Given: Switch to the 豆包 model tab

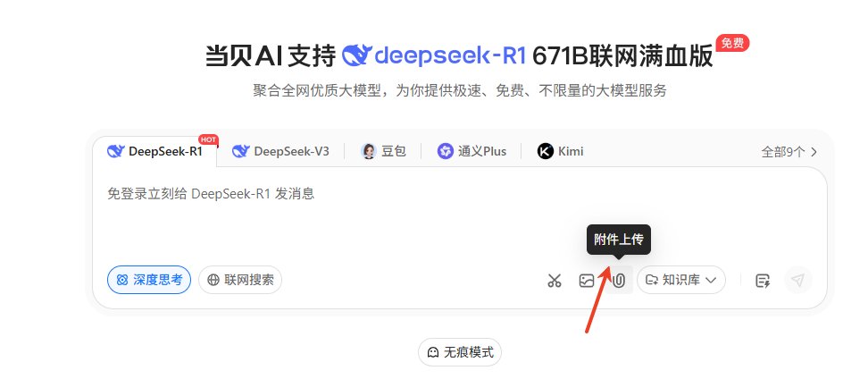Looking at the screenshot, I should click(383, 151).
